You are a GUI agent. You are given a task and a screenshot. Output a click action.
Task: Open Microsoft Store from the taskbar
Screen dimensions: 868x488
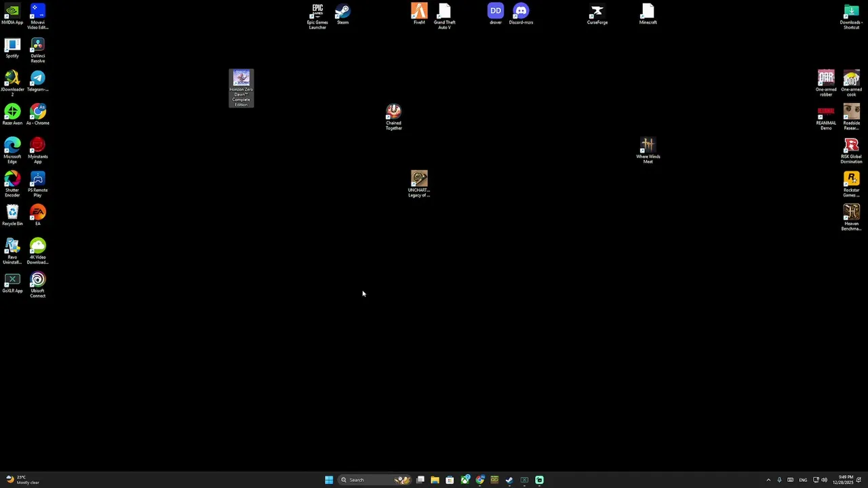[x=450, y=480]
